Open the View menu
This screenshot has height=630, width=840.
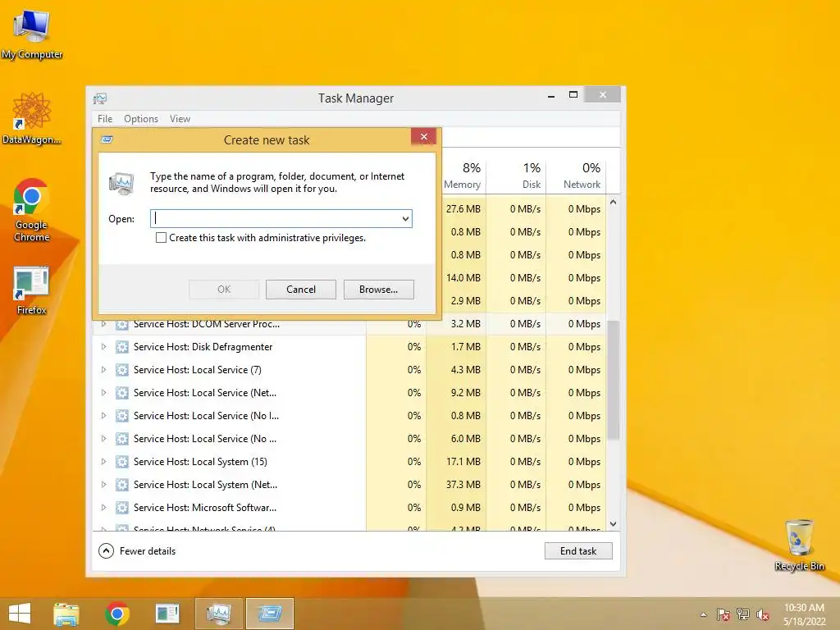[180, 119]
